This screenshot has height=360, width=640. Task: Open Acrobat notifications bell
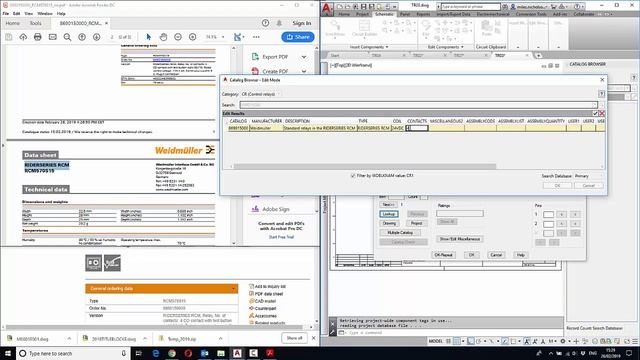tap(279, 23)
